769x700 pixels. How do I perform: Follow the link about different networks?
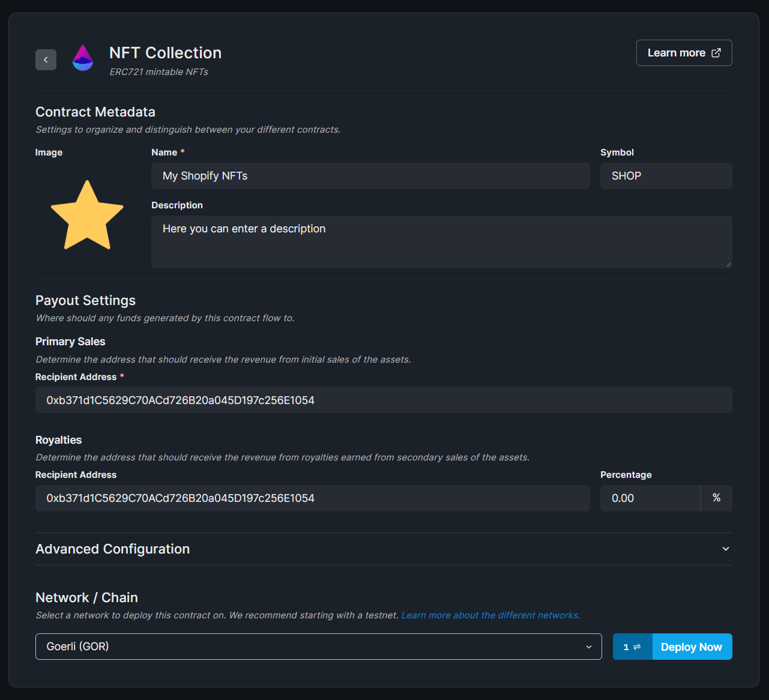coord(490,615)
